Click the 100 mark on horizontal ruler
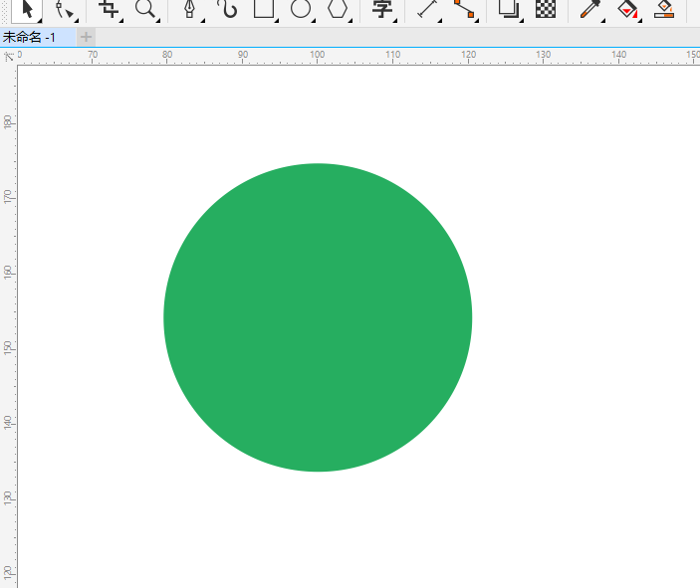700x588 pixels. pyautogui.click(x=318, y=55)
